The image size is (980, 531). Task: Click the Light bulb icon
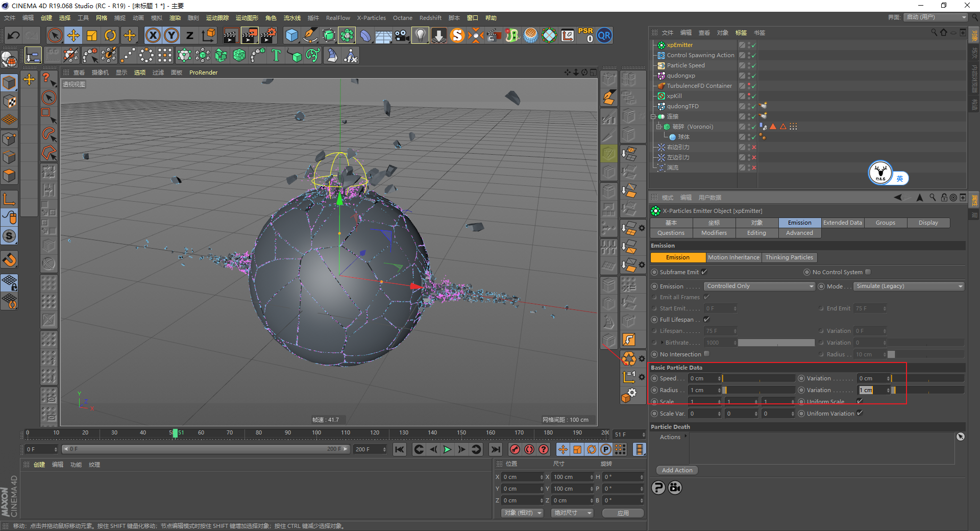tap(420, 35)
